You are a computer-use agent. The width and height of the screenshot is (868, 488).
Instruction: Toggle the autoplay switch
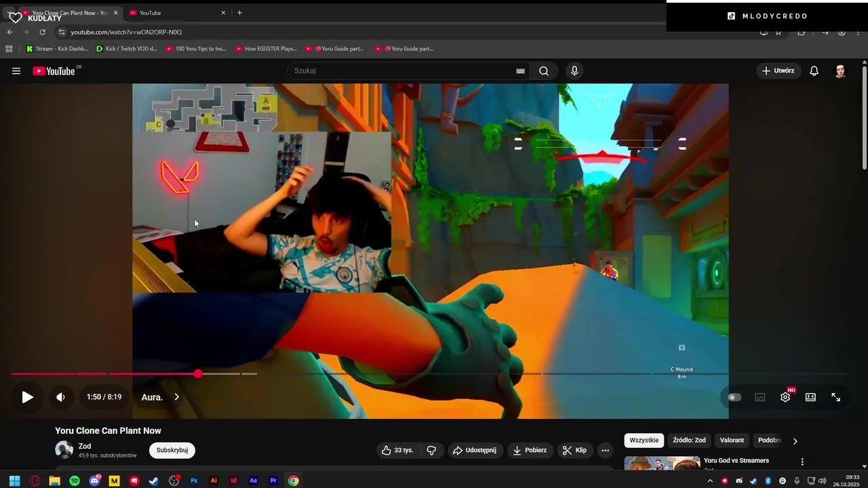click(734, 397)
